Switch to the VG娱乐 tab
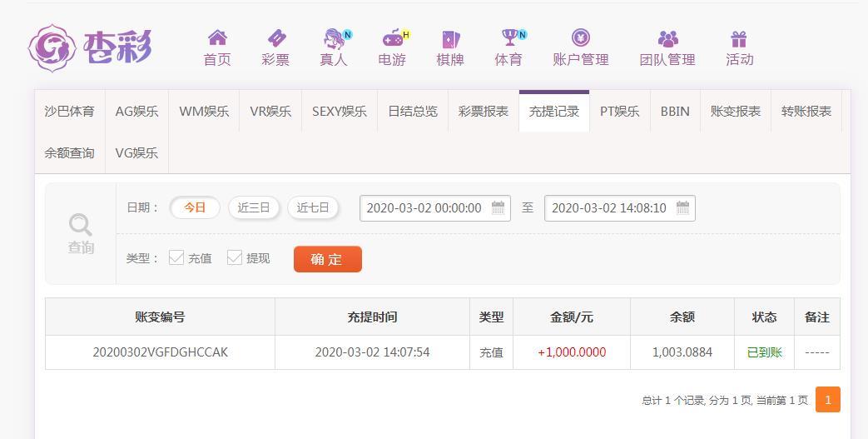 point(136,153)
